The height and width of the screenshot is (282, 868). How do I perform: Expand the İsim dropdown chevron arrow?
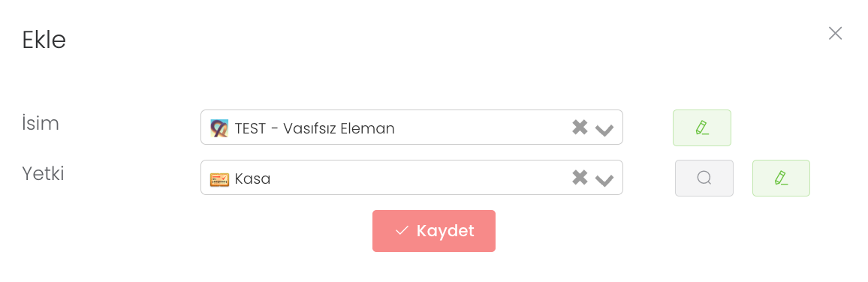click(604, 130)
